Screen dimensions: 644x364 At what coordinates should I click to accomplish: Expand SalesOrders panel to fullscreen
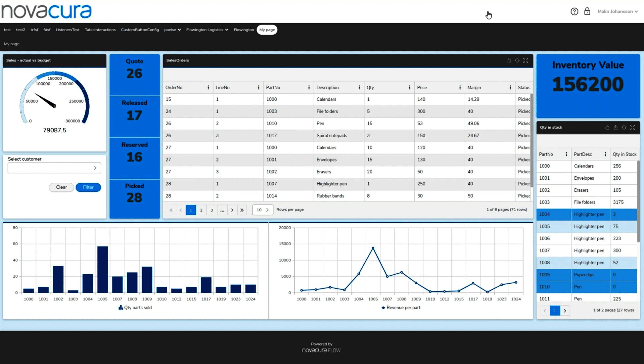[526, 61]
